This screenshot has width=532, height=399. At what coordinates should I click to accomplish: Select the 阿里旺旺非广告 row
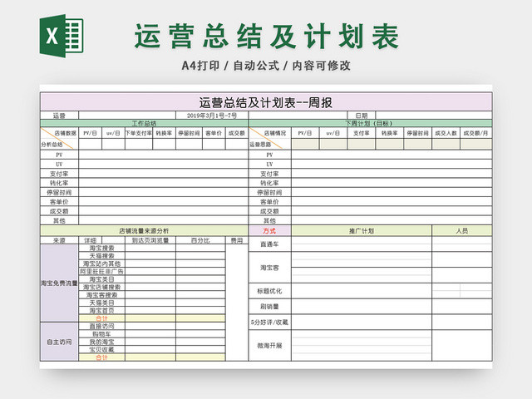(x=101, y=272)
